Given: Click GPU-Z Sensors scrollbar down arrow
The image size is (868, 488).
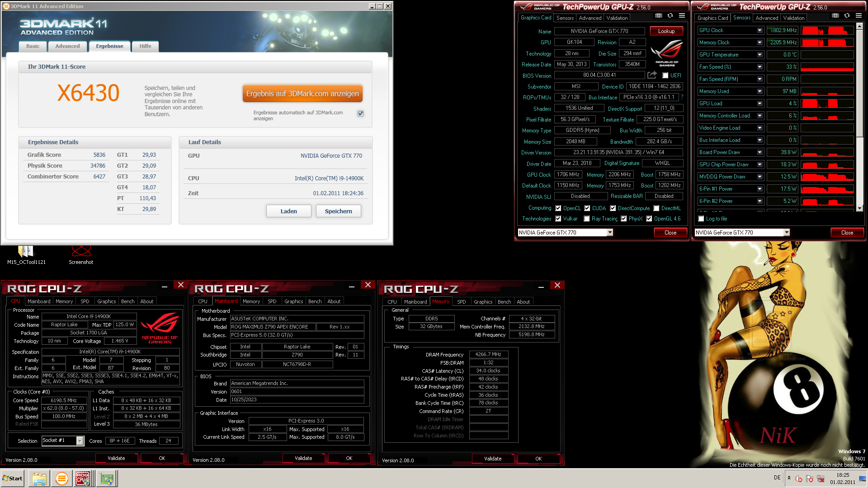Looking at the screenshot, I should click(859, 208).
